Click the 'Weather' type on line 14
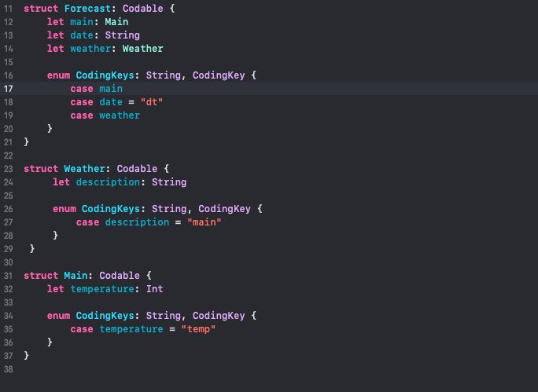Image resolution: width=538 pixels, height=392 pixels. pyautogui.click(x=142, y=49)
